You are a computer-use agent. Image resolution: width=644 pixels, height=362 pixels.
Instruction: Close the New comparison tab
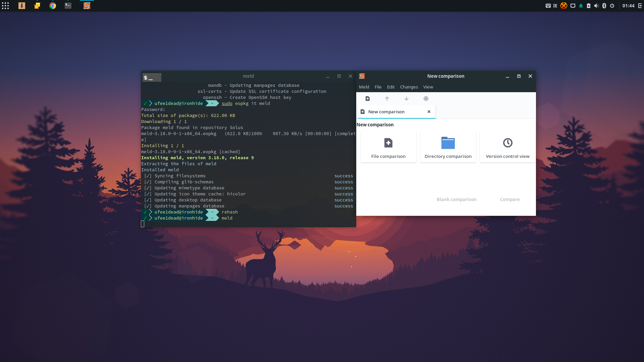tap(429, 112)
